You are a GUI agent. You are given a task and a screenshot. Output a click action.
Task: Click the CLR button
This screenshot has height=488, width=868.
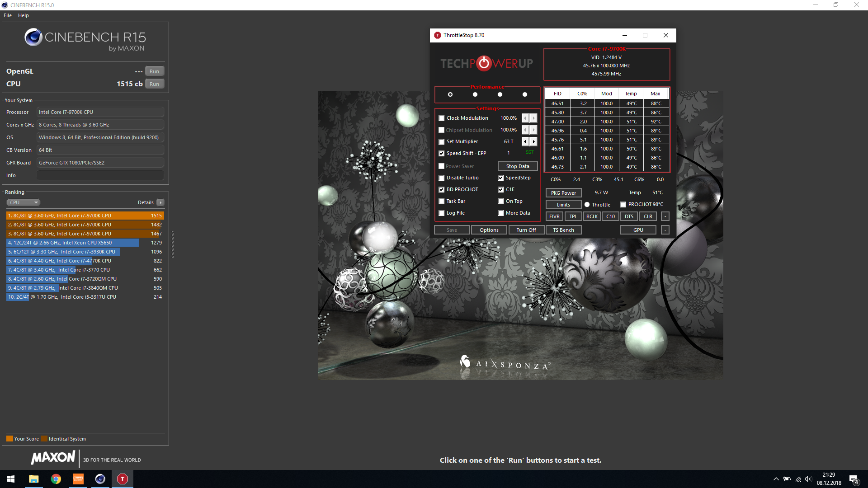click(648, 216)
